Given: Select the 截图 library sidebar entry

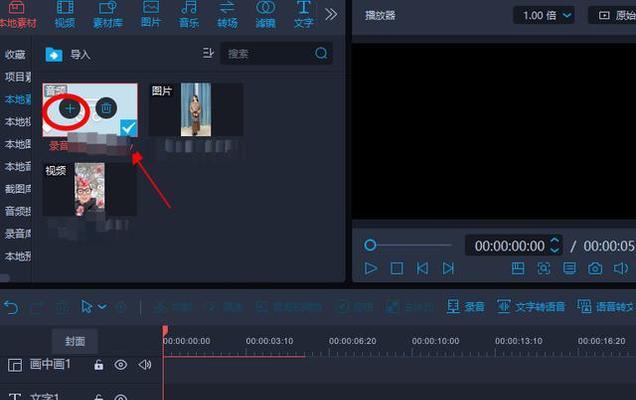Looking at the screenshot, I should click(17, 189).
